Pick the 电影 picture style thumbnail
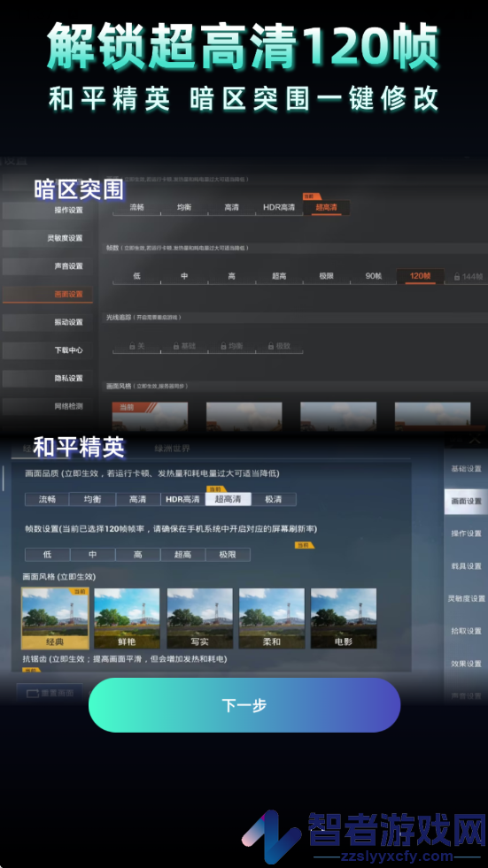 [x=344, y=618]
